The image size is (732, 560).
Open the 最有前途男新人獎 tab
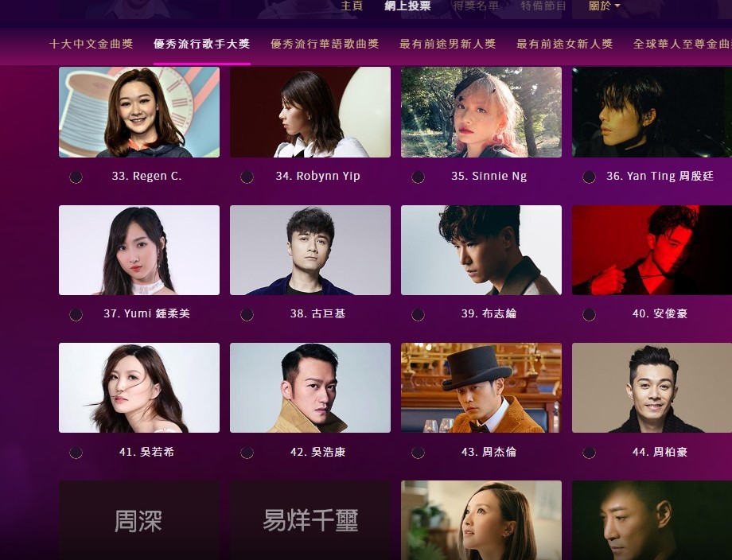(447, 44)
